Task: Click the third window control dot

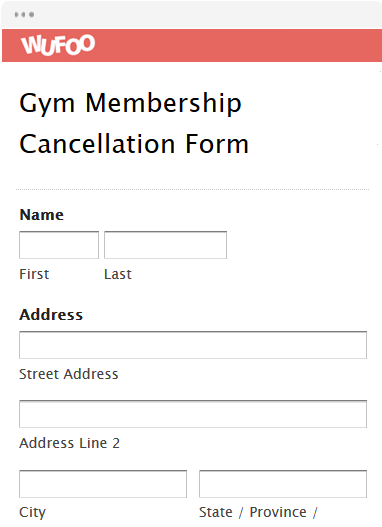Action: coord(32,14)
